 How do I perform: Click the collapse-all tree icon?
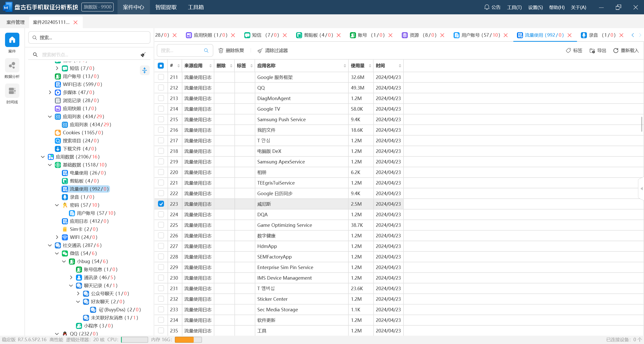144,70
